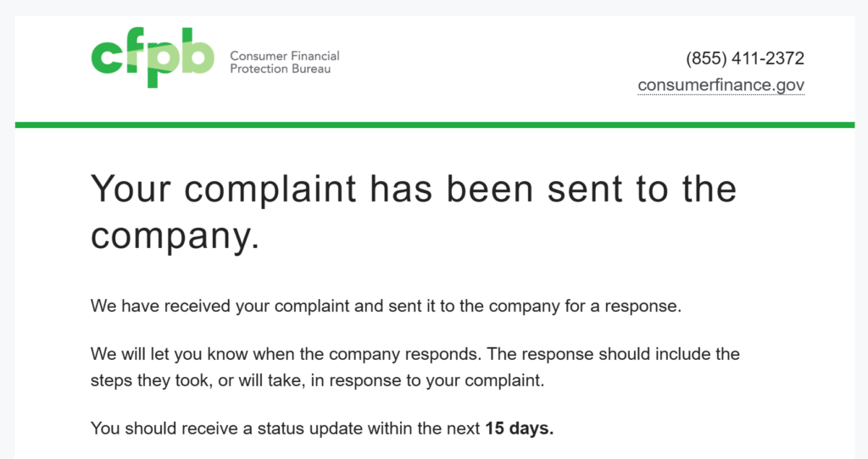
Task: Click the first line of the main heading
Action: [414, 189]
